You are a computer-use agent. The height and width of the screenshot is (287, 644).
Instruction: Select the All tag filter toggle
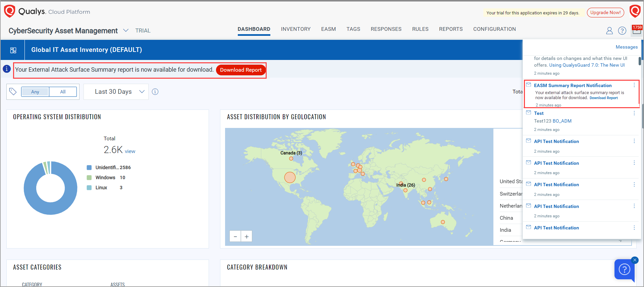pyautogui.click(x=63, y=92)
